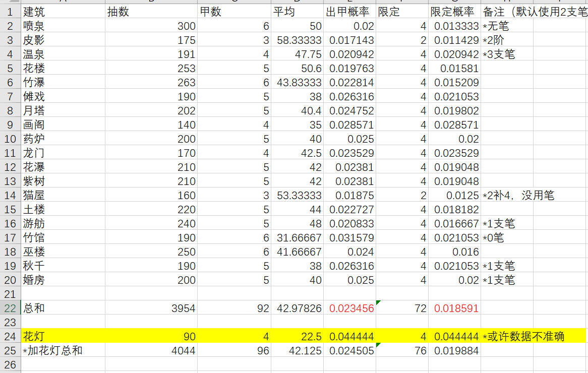
Task: Select the cell '游舫'
Action: 63,224
